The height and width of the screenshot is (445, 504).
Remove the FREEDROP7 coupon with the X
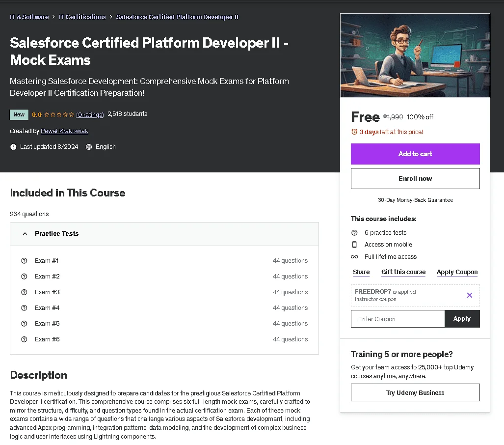pos(469,295)
